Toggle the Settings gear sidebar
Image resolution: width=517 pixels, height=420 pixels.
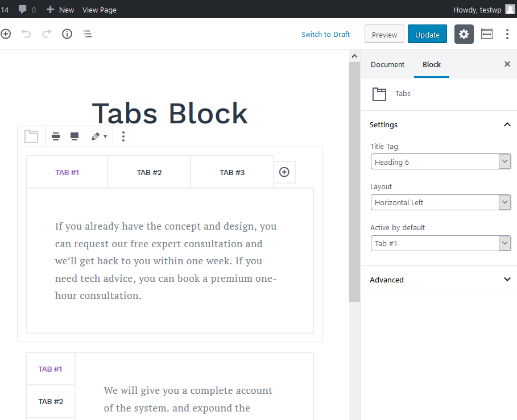coord(464,34)
